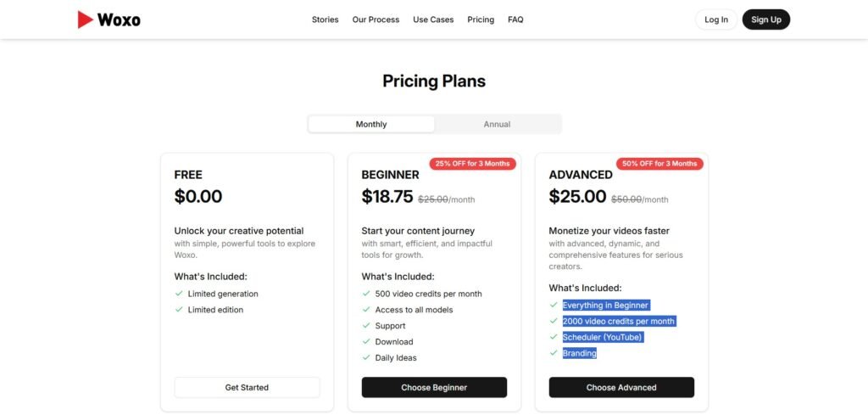
Task: Go to Our Process section
Action: pos(376,20)
